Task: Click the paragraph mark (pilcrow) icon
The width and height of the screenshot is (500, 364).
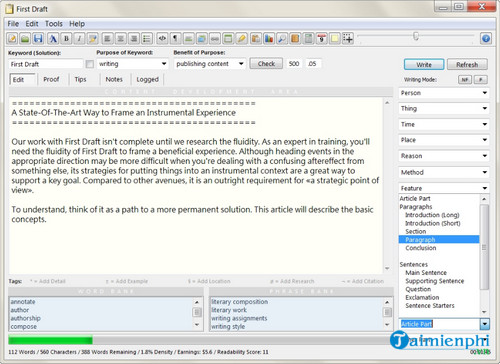Action: (x=175, y=39)
